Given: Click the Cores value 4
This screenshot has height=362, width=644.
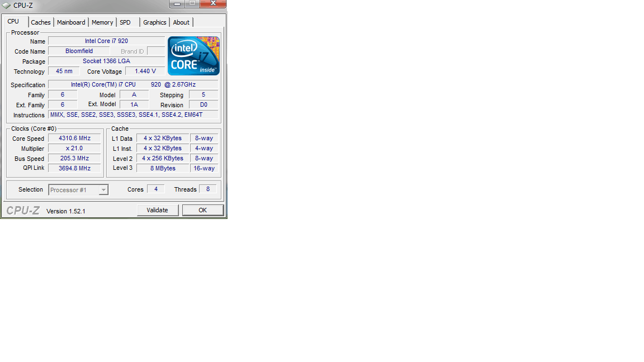Looking at the screenshot, I should [x=155, y=189].
